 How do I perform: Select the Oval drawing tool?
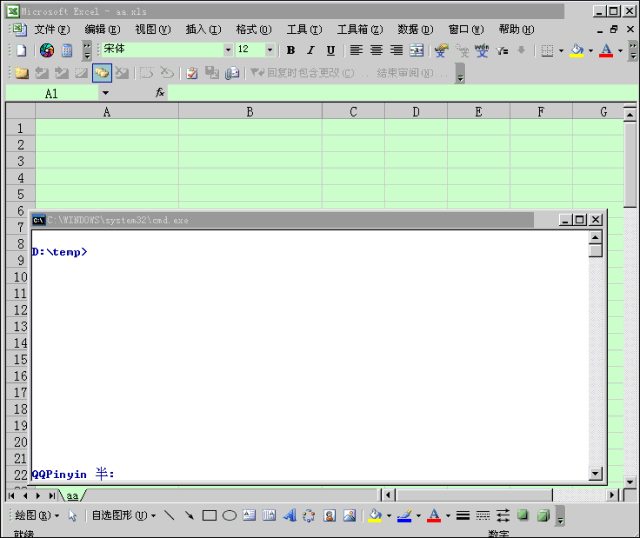click(x=229, y=516)
